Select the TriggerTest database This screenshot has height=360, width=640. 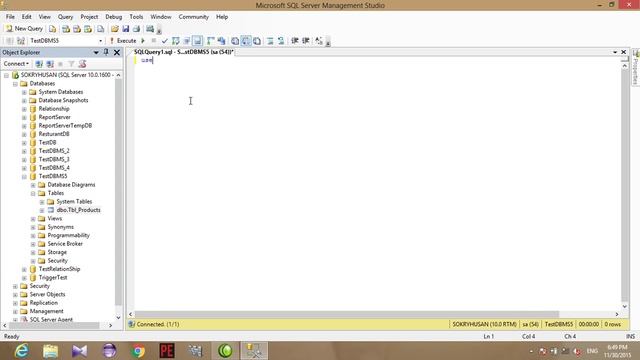click(53, 278)
